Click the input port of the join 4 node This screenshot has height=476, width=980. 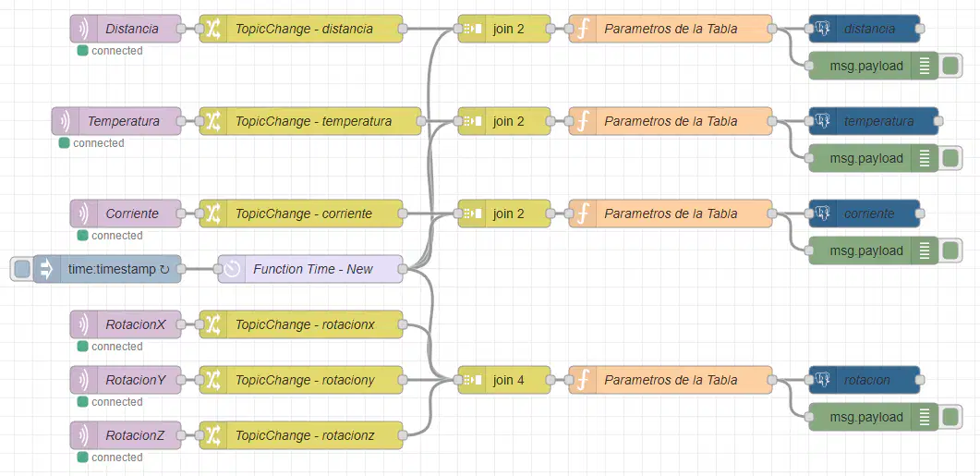[x=457, y=380]
